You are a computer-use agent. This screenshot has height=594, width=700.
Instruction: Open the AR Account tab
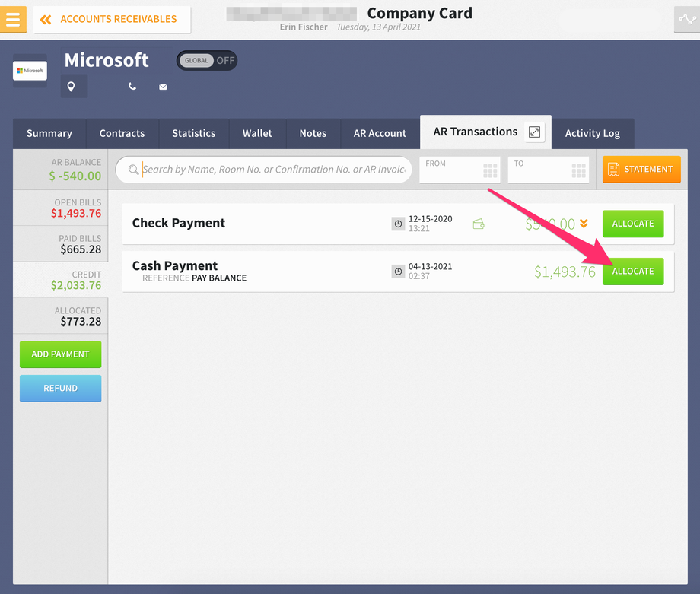380,133
